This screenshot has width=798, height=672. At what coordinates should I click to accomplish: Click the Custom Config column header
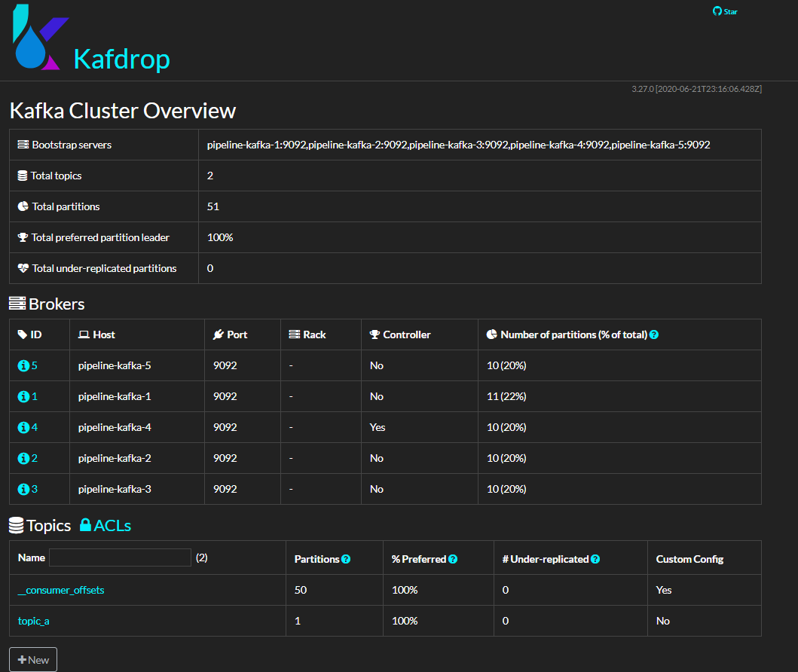[689, 559]
